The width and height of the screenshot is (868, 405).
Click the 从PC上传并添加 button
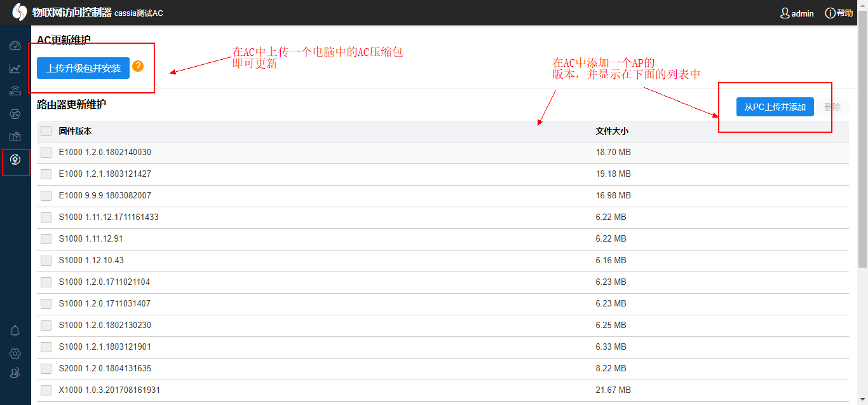click(775, 107)
